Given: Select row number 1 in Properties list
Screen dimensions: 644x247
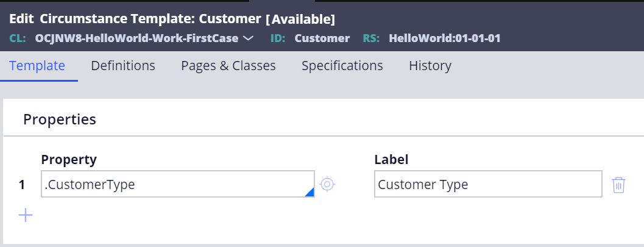Looking at the screenshot, I should pyautogui.click(x=22, y=185).
